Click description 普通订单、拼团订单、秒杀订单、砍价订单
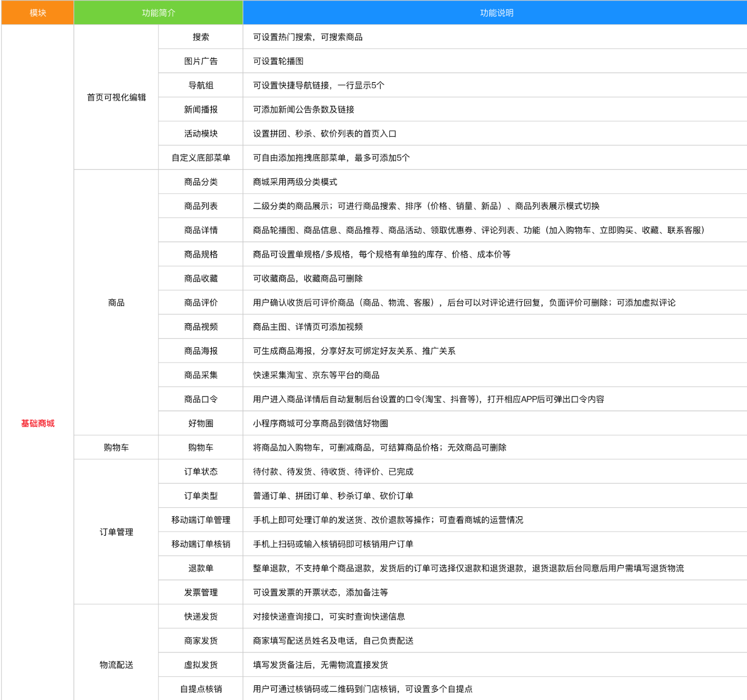This screenshot has width=747, height=700. click(x=333, y=496)
